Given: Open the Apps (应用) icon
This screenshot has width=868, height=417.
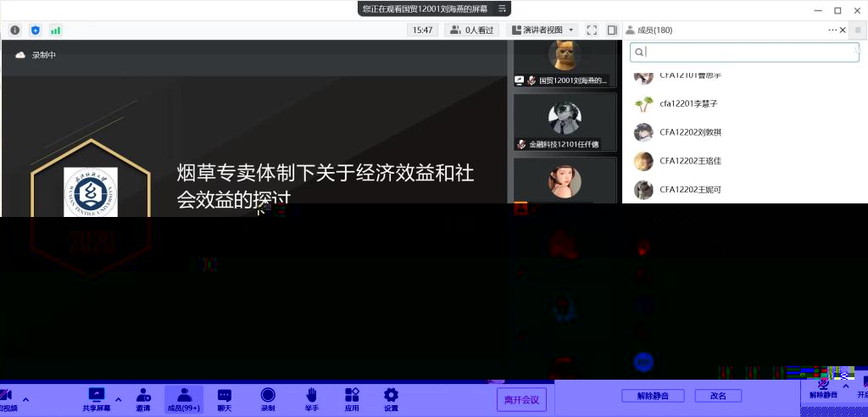Looking at the screenshot, I should [x=352, y=395].
